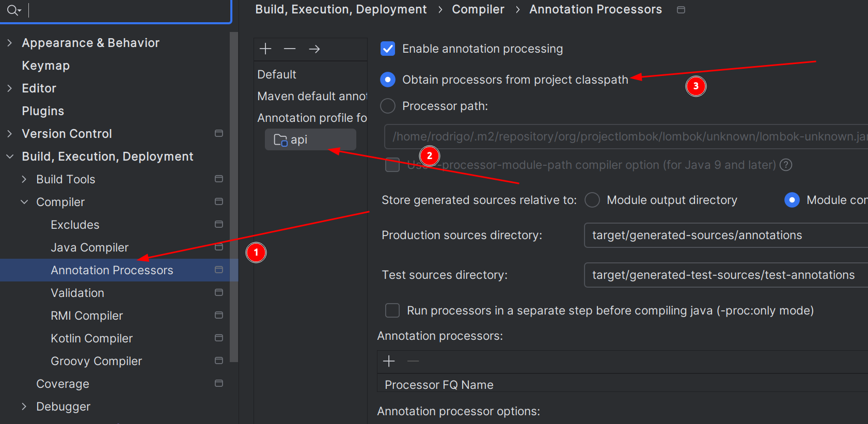
Task: Click settings tree vertical scrollbar
Action: (234, 197)
